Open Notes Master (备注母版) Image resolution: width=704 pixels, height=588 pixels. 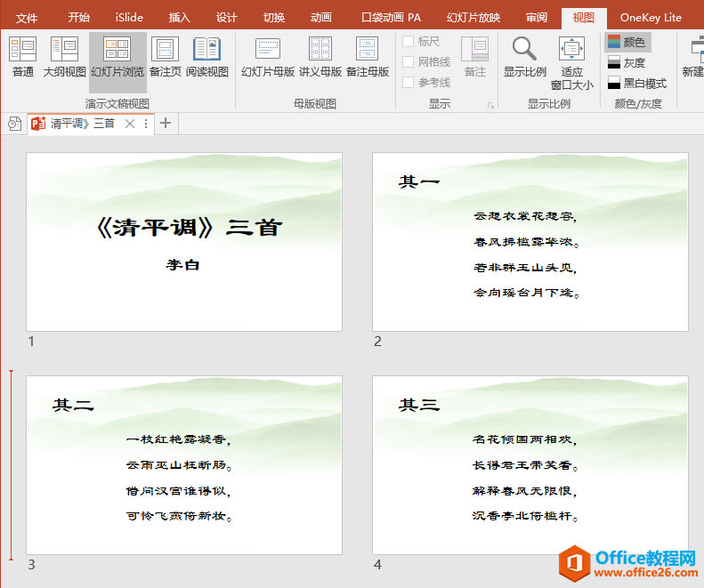[x=368, y=57]
